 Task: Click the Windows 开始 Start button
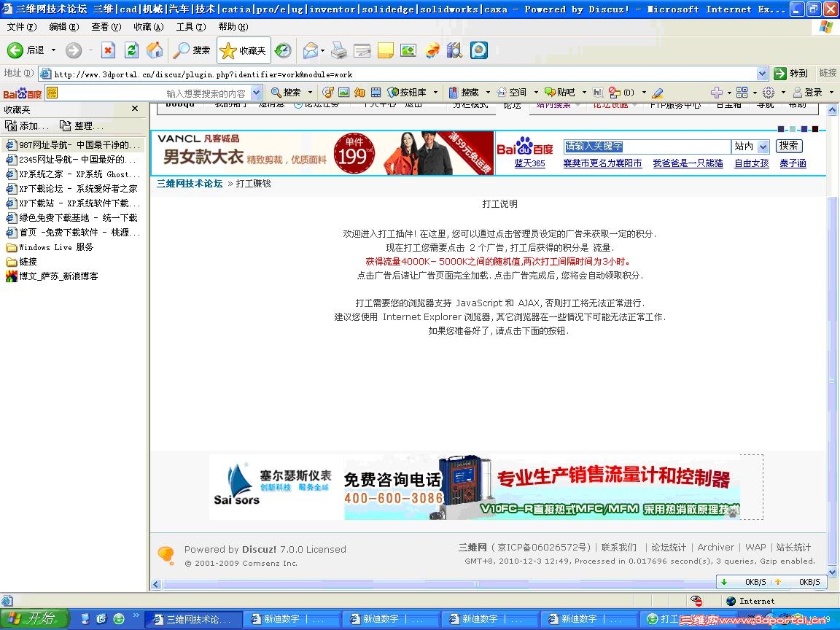point(34,619)
